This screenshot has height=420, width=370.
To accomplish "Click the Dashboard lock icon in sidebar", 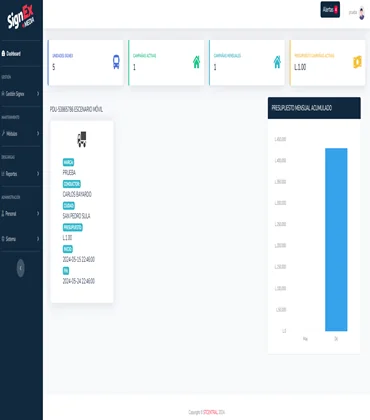I will tap(3, 53).
